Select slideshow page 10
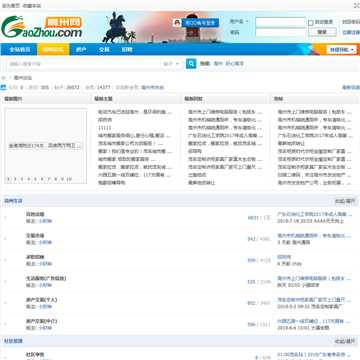The image size is (360, 360). [x=69, y=179]
